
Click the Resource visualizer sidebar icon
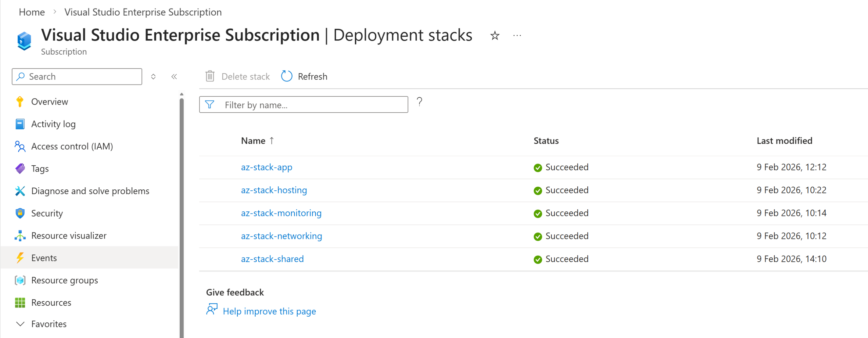tap(20, 236)
